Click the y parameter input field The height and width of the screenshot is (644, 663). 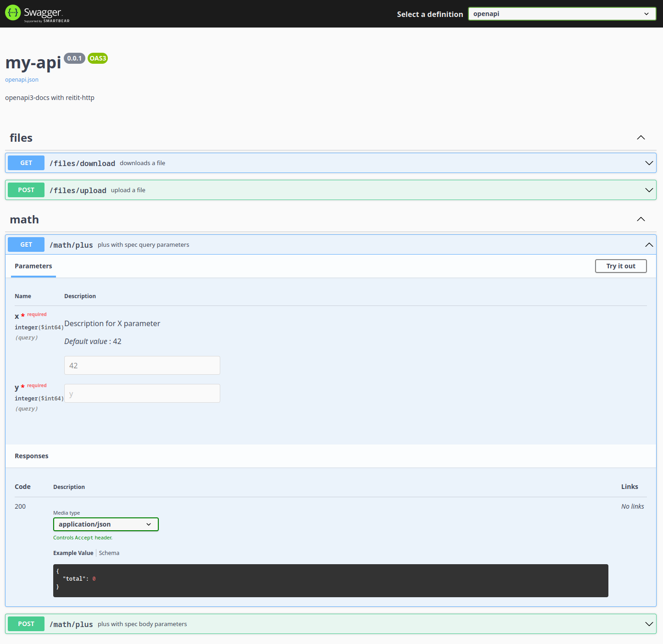pyautogui.click(x=142, y=394)
